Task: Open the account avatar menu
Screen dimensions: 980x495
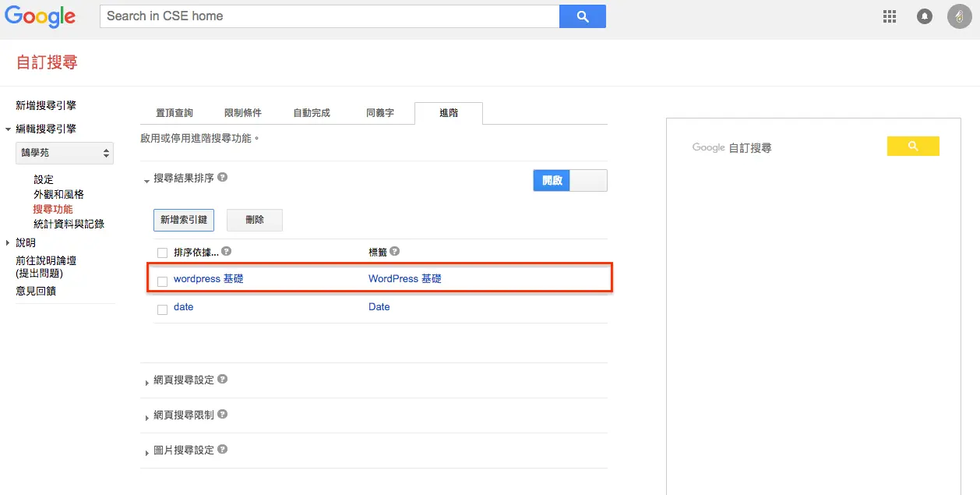Action: click(x=959, y=16)
